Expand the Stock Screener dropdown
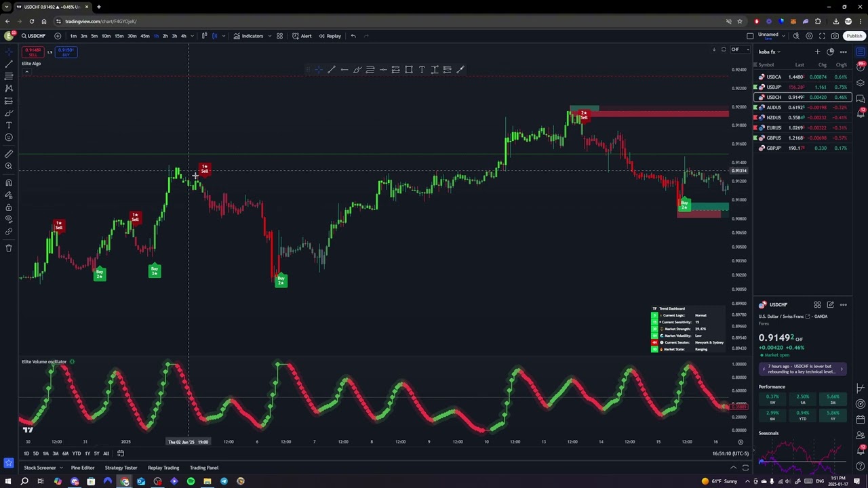This screenshot has height=488, width=868. [62, 468]
